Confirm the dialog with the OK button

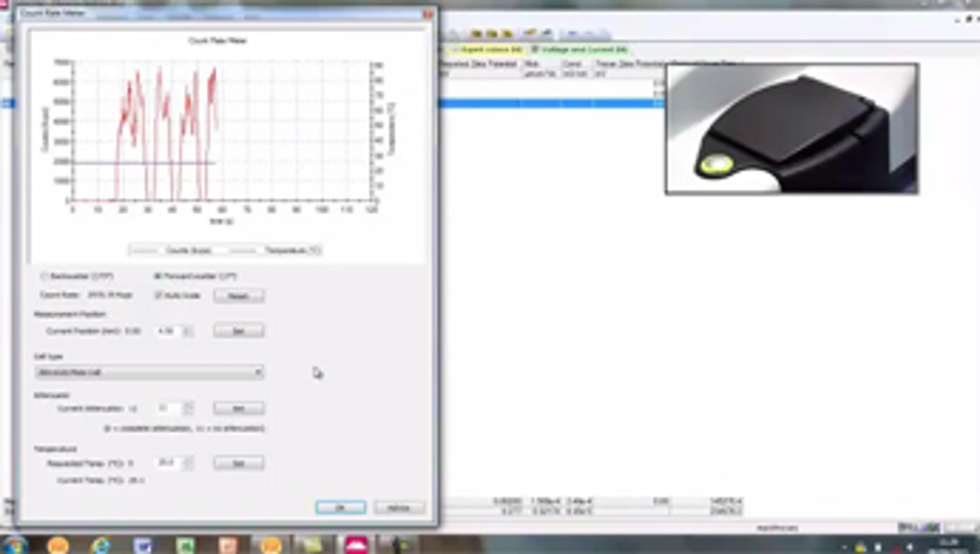pos(340,508)
